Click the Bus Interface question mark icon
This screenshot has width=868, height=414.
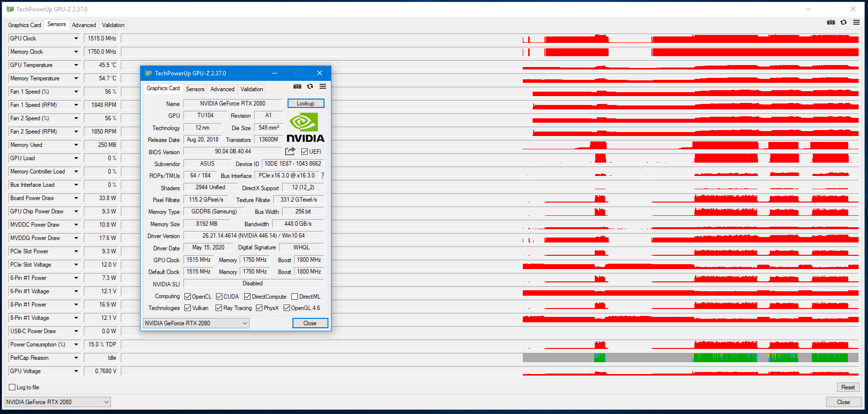tap(323, 175)
